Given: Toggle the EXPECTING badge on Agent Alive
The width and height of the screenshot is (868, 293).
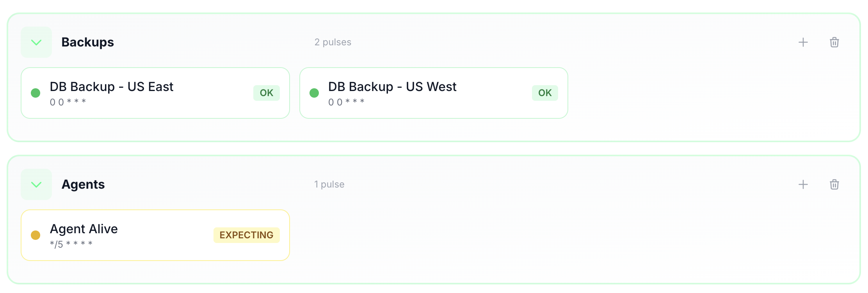Looking at the screenshot, I should pyautogui.click(x=246, y=235).
